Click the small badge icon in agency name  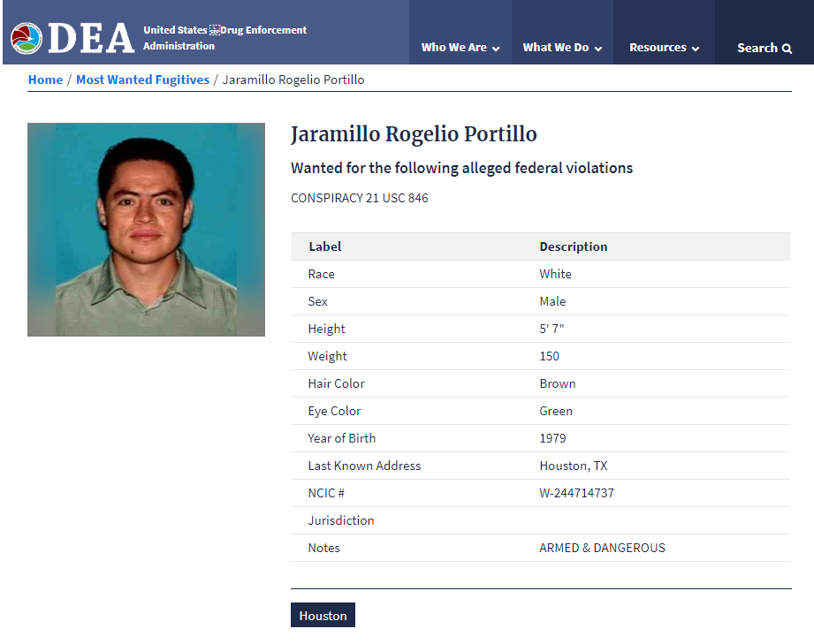[214, 30]
